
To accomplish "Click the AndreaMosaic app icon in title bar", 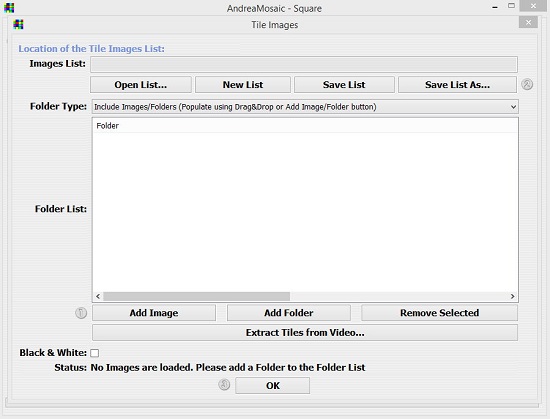I will coord(9,7).
